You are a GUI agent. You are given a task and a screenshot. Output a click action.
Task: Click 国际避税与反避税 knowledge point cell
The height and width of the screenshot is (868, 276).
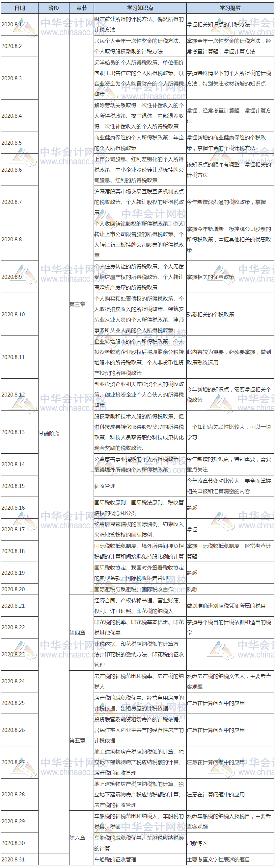[x=140, y=589]
